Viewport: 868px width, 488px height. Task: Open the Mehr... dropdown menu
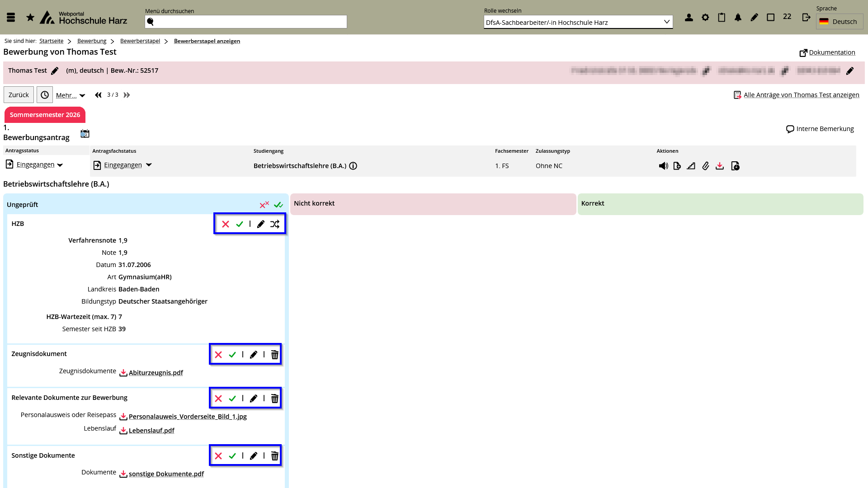click(71, 95)
